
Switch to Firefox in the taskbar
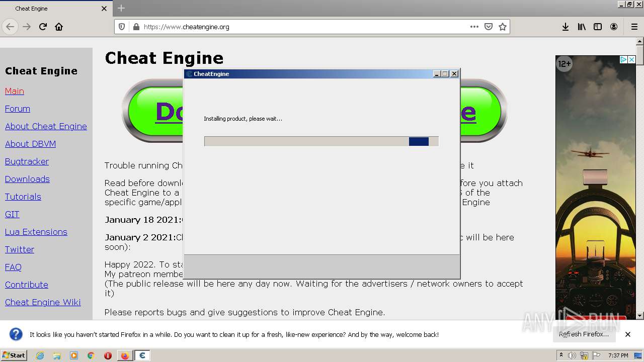coord(125,355)
